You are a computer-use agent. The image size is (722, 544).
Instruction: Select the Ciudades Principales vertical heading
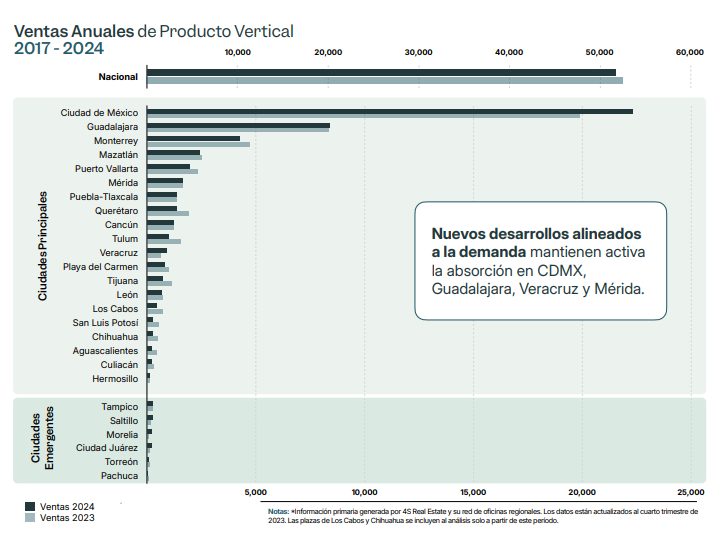click(43, 248)
